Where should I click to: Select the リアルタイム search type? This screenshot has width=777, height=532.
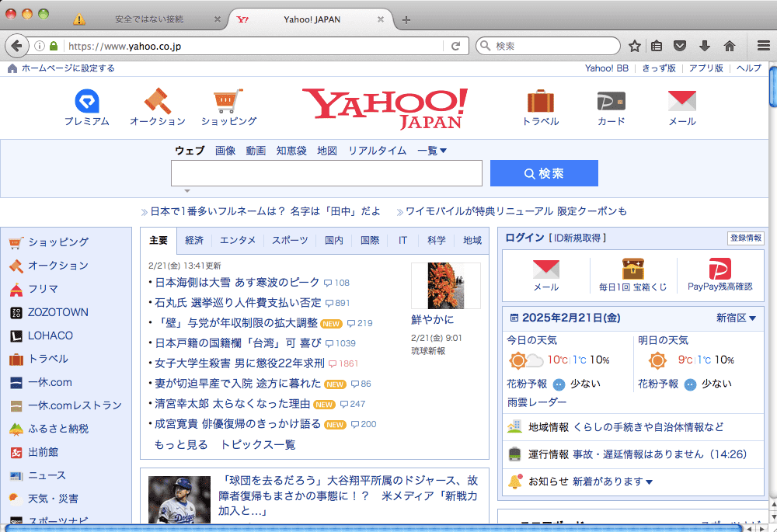pyautogui.click(x=377, y=151)
